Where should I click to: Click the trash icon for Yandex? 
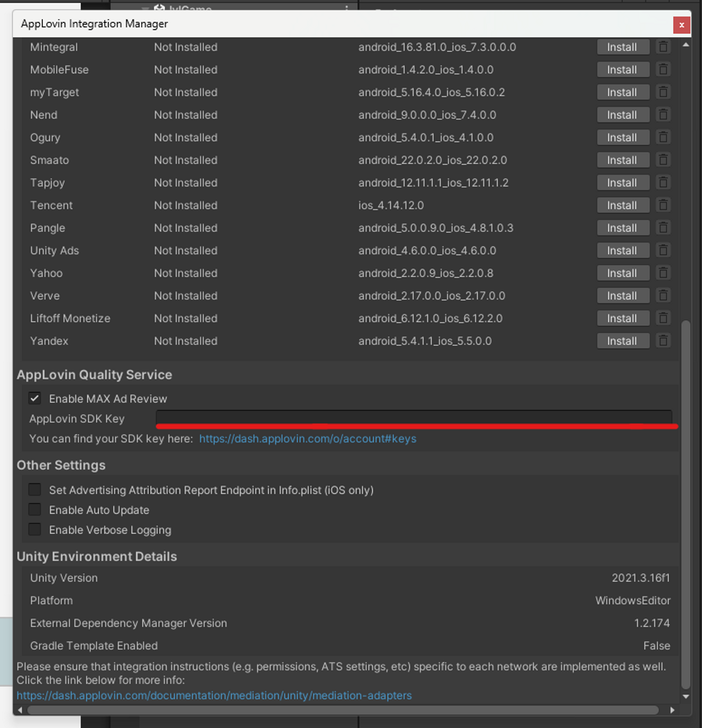pos(663,341)
